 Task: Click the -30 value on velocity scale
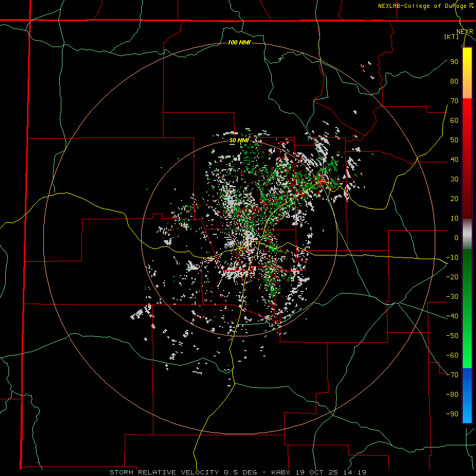point(452,297)
